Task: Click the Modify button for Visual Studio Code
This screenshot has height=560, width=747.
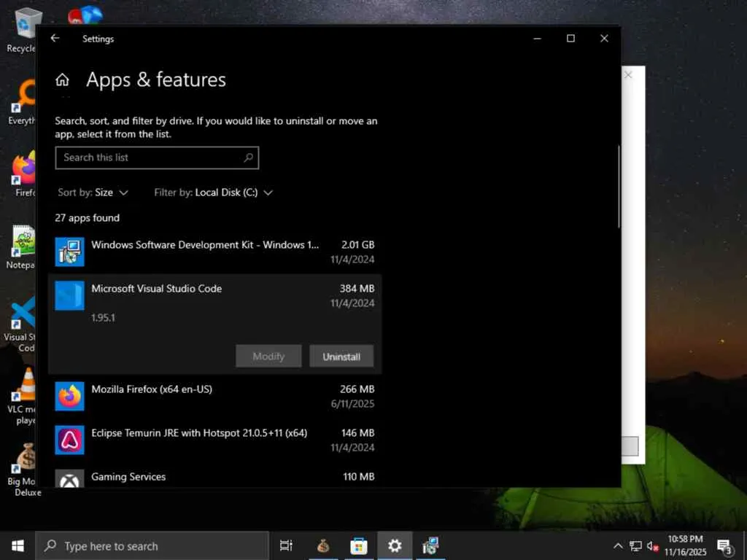Action: (268, 356)
